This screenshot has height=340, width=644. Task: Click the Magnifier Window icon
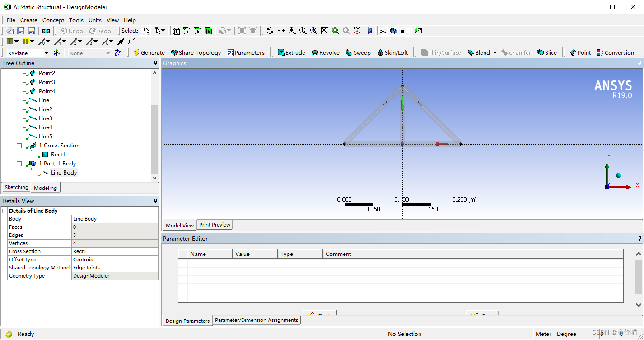click(x=325, y=31)
